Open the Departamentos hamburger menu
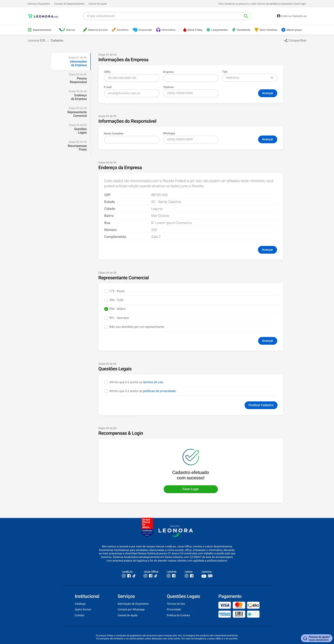Viewport: 334px width, 644px height. tap(40, 30)
